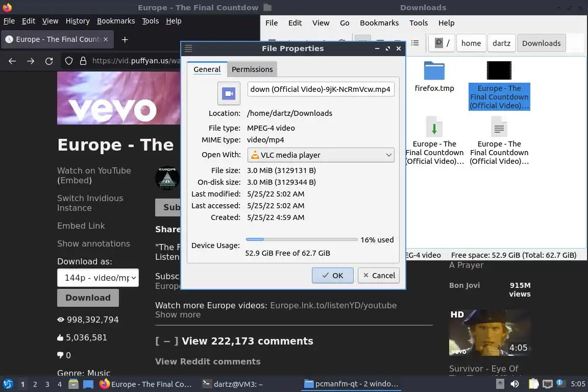Open the shield tracking protection icon

point(68,61)
